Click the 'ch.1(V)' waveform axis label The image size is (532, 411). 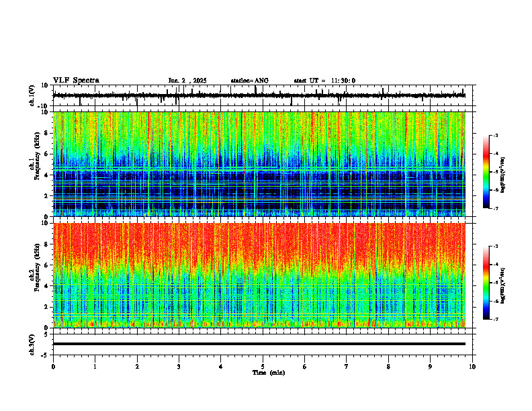32,95
